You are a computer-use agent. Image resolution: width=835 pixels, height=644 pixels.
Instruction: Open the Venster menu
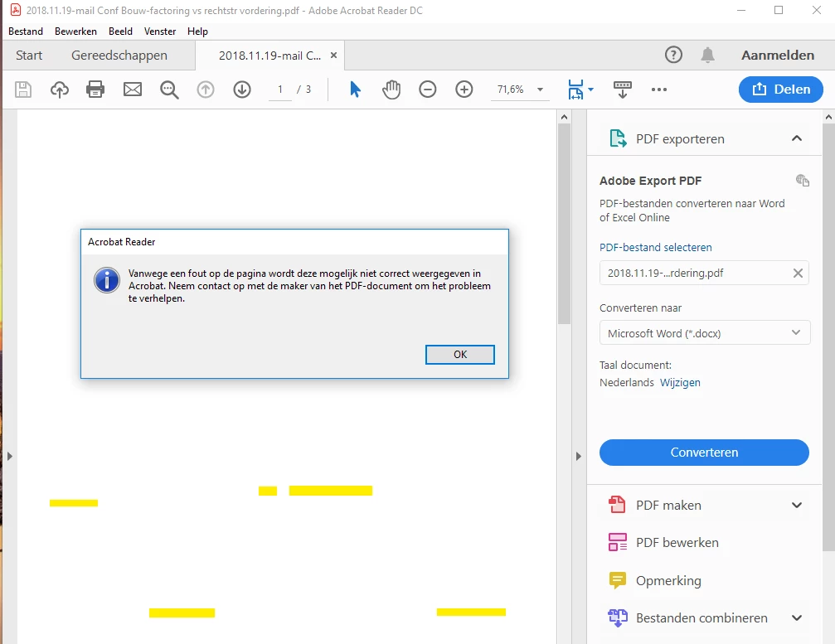[160, 31]
